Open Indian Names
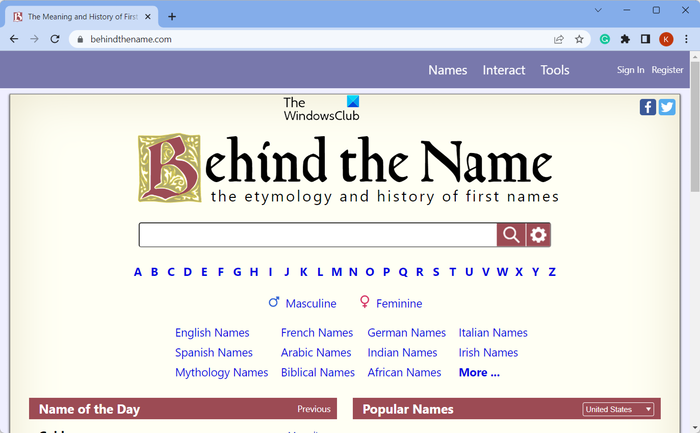This screenshot has width=700, height=433. (402, 353)
